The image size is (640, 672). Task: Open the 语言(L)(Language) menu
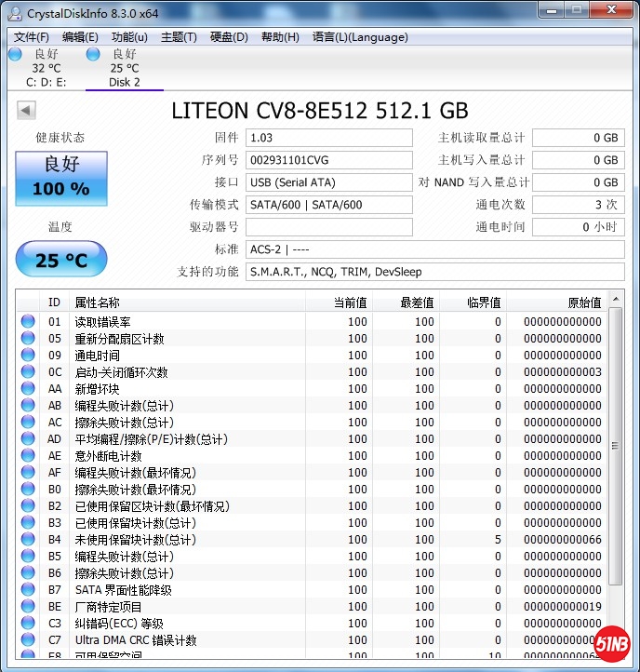click(x=360, y=37)
